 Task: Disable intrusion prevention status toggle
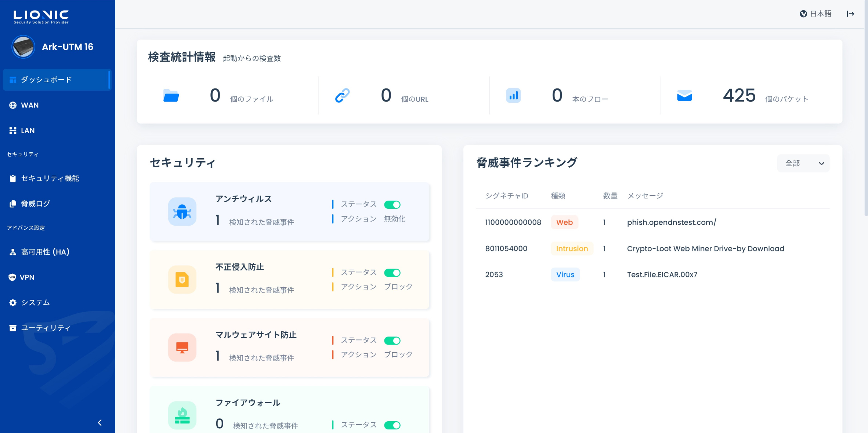[392, 273]
